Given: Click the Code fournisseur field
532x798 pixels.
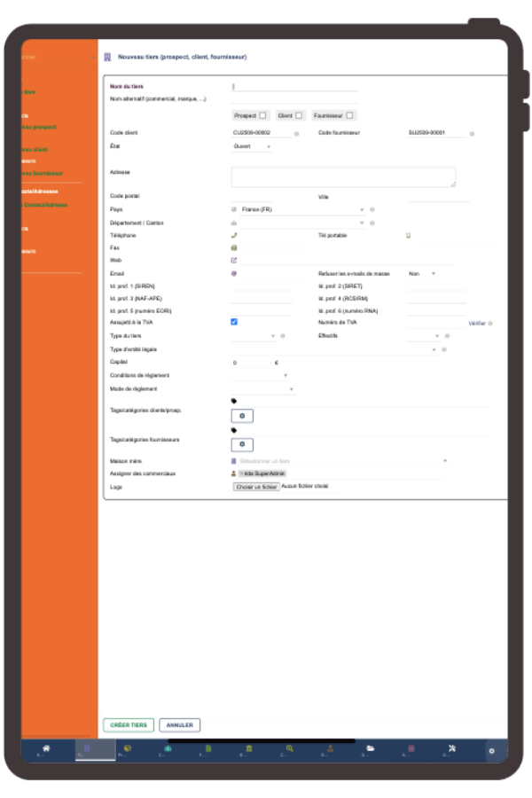Looking at the screenshot, I should coord(437,133).
